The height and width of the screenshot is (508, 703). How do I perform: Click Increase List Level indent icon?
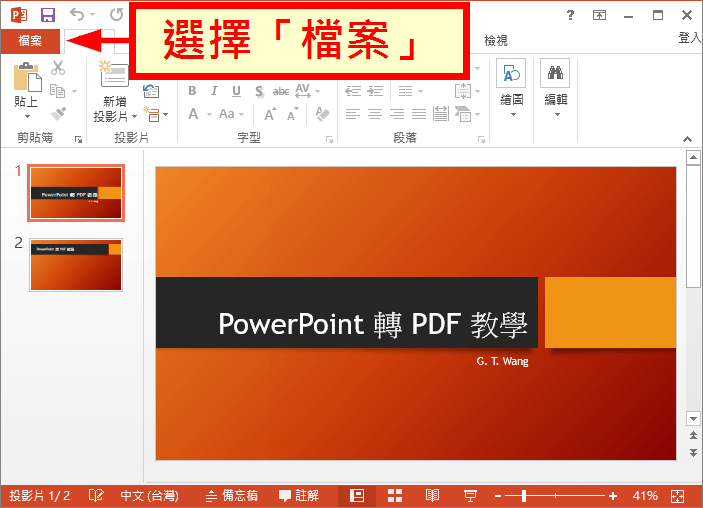(x=375, y=91)
